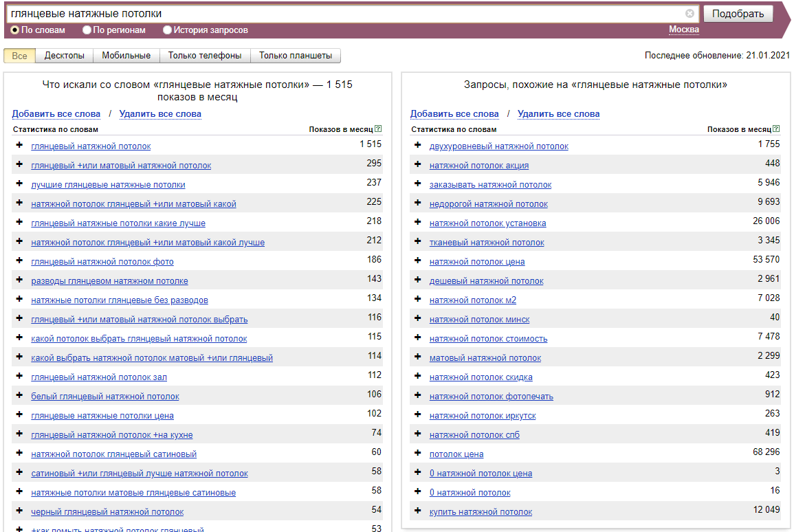Click the help icon beside right 'Показов в месяц'
The width and height of the screenshot is (794, 532).
pos(777,129)
